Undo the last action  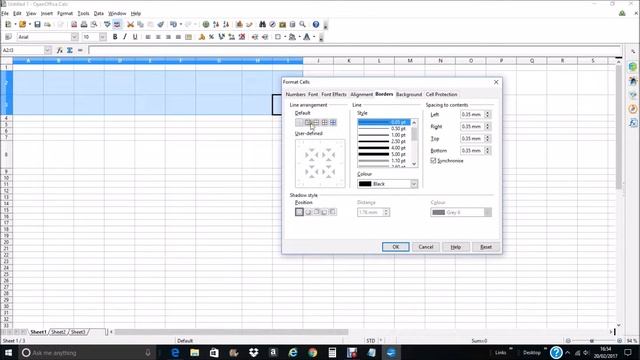tap(173, 24)
